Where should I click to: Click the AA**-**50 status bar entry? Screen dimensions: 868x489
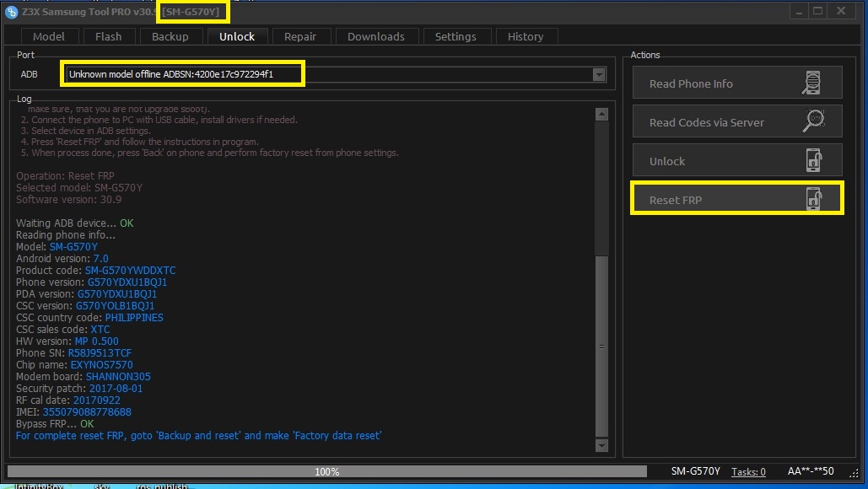(x=811, y=471)
